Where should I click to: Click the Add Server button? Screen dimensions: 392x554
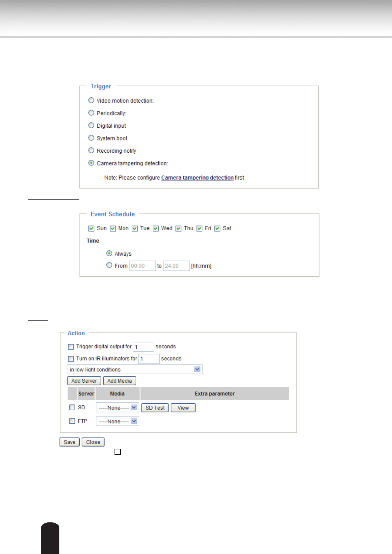pos(84,381)
